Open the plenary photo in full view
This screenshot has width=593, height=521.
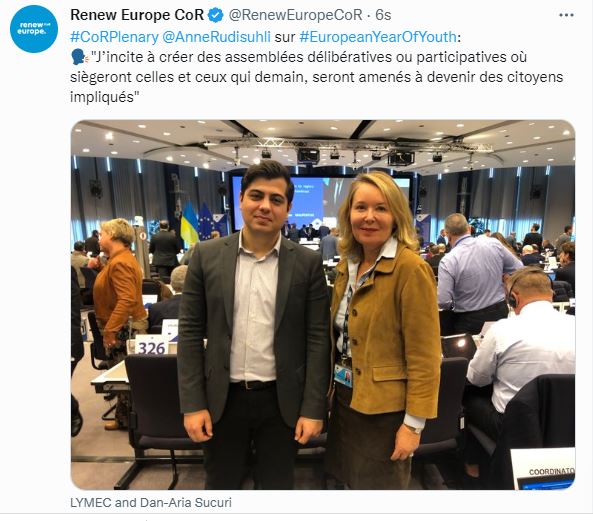coord(323,305)
